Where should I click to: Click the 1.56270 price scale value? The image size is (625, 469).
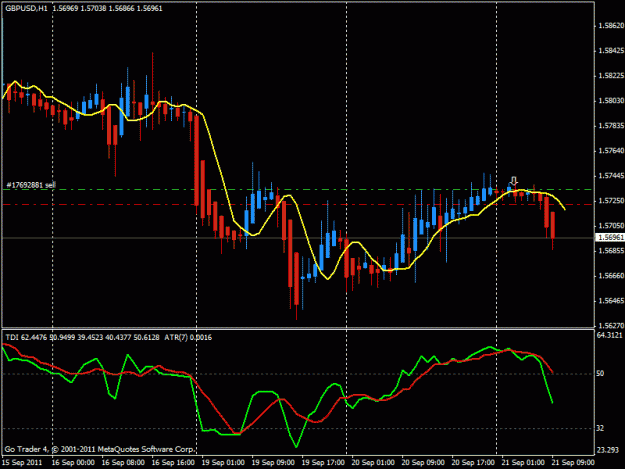coord(611,325)
